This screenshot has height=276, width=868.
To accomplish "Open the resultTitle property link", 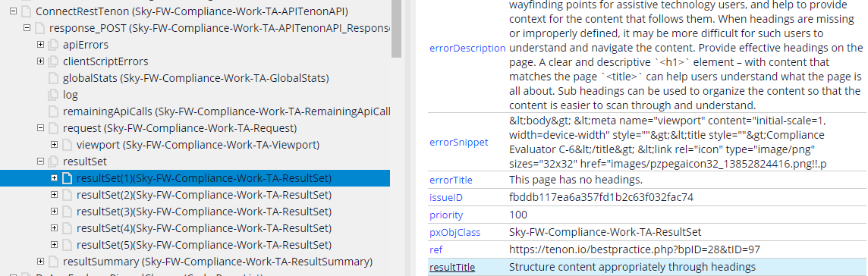I will pos(451,267).
